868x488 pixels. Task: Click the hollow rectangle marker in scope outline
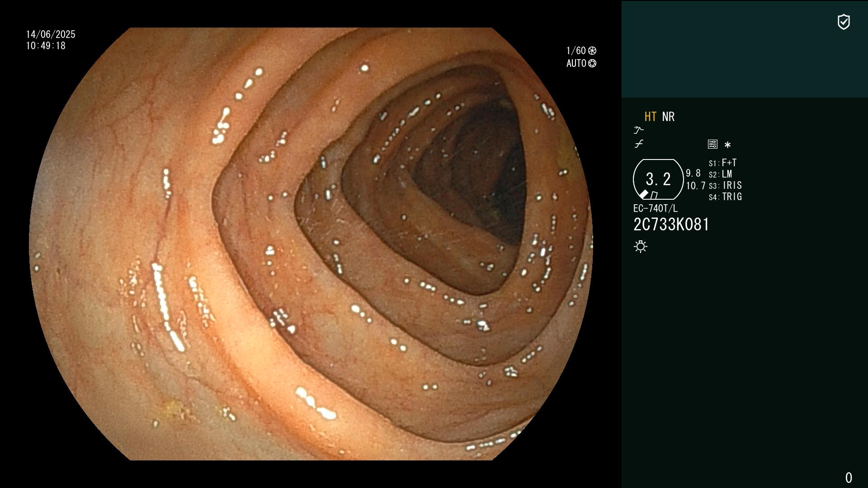click(x=654, y=195)
